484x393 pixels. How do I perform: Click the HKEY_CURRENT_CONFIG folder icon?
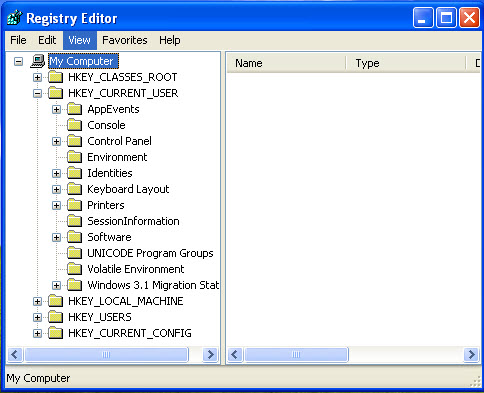click(55, 333)
